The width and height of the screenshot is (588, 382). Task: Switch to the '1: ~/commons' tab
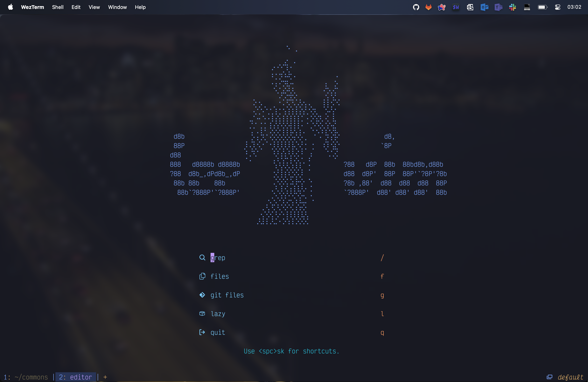pos(26,377)
